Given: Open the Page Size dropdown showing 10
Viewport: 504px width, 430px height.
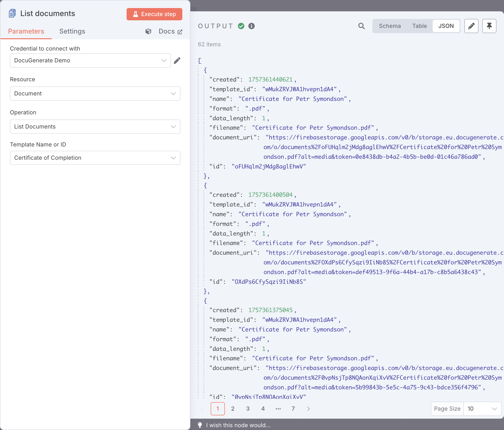Looking at the screenshot, I should pyautogui.click(x=482, y=408).
